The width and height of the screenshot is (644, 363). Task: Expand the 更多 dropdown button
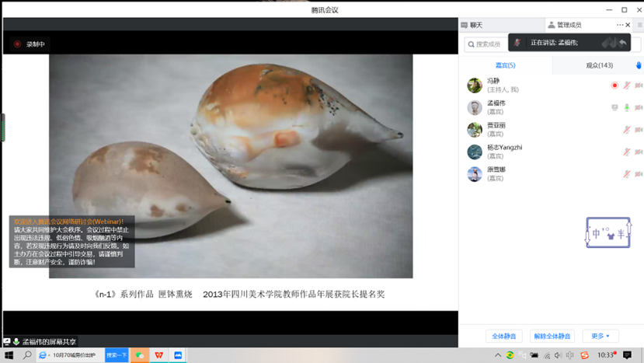(600, 336)
